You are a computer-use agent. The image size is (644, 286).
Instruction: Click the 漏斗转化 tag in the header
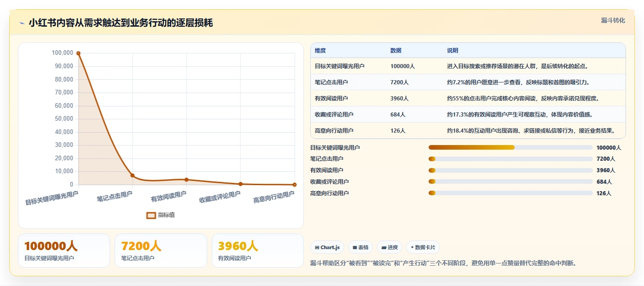[x=613, y=21]
